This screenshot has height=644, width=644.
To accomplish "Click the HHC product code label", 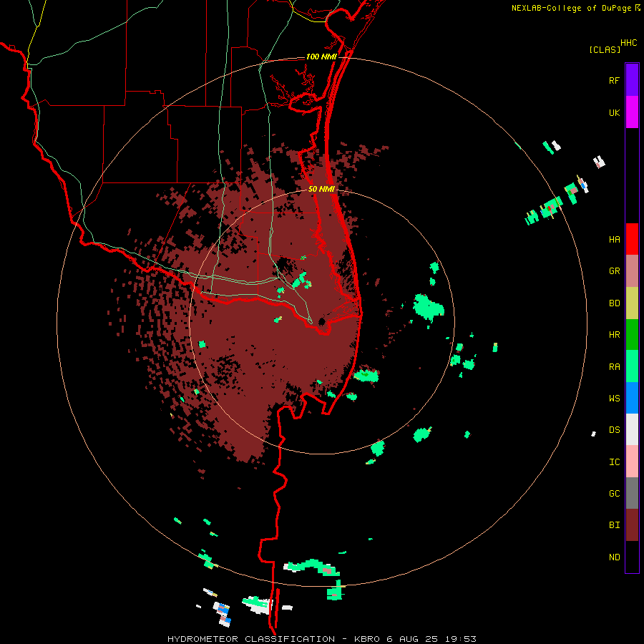I will pyautogui.click(x=629, y=43).
